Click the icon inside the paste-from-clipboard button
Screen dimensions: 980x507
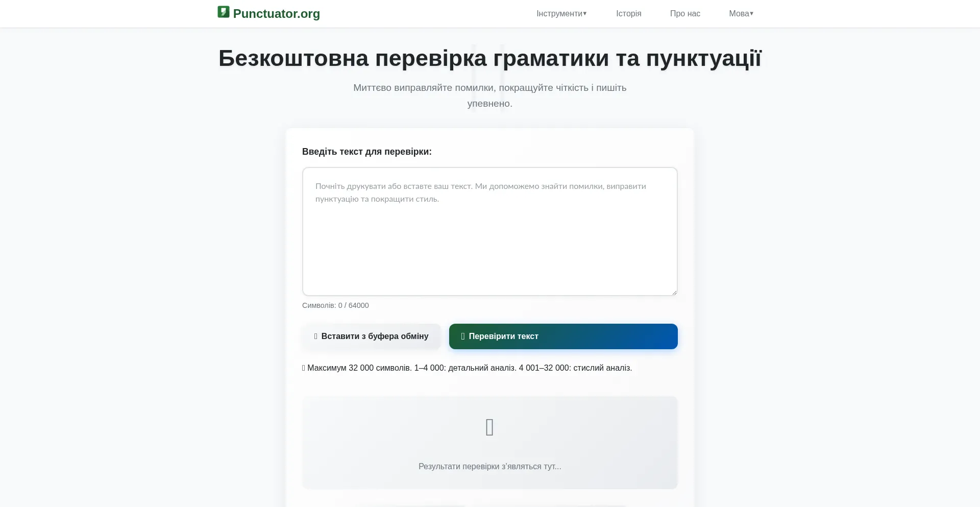[316, 336]
